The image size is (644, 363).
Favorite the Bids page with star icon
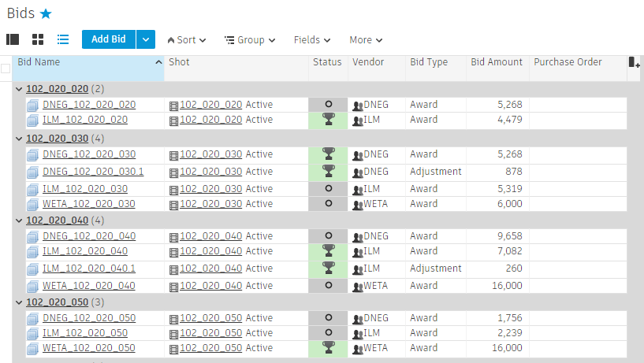pos(46,13)
